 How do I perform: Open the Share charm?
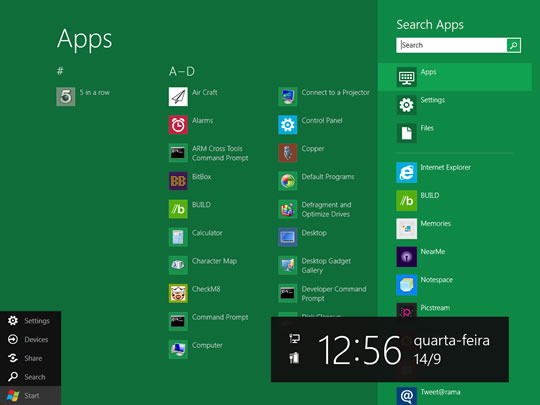point(30,358)
